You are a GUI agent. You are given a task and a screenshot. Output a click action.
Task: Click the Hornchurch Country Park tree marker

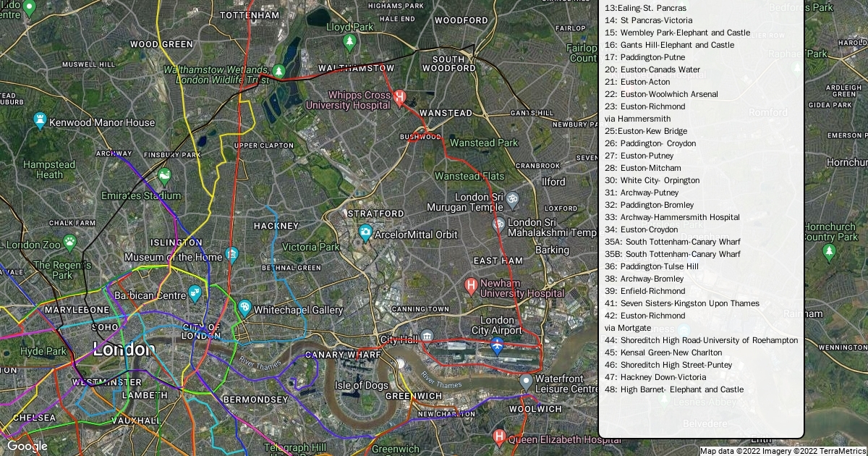tap(830, 251)
